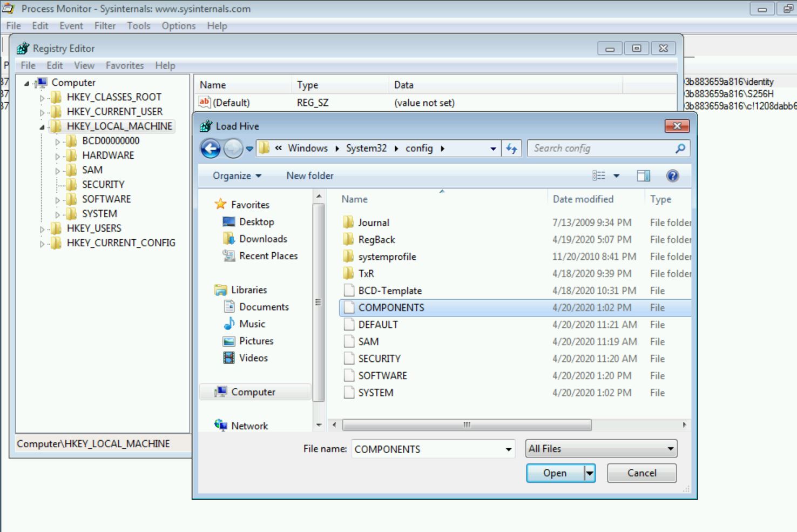Image resolution: width=797 pixels, height=532 pixels.
Task: Open Registry Editor Favorites menu
Action: point(125,65)
